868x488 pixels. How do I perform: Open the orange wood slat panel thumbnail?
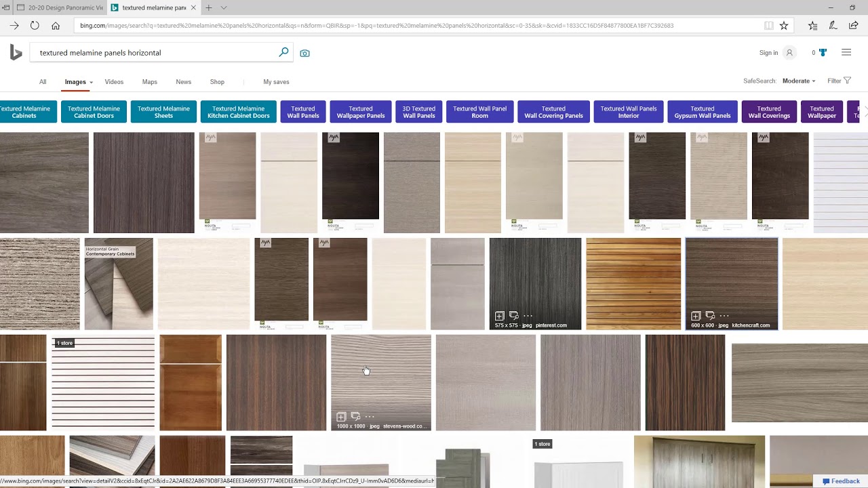[633, 284]
